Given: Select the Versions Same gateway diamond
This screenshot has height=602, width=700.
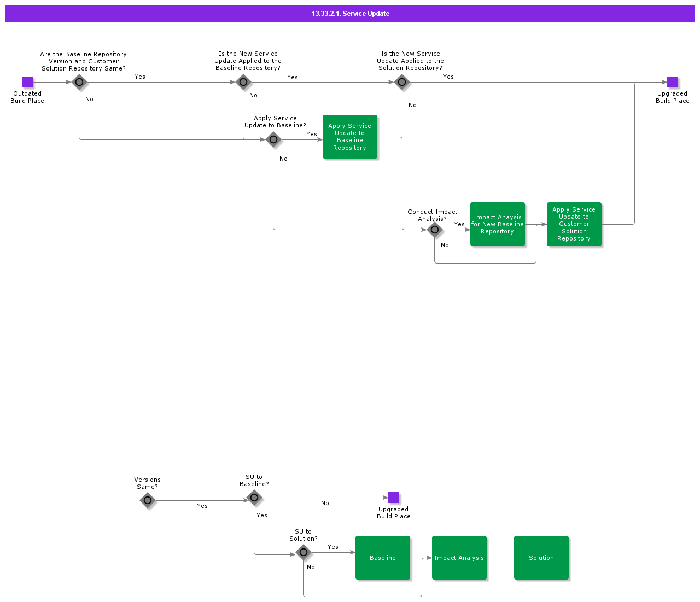Looking at the screenshot, I should coord(148,500).
